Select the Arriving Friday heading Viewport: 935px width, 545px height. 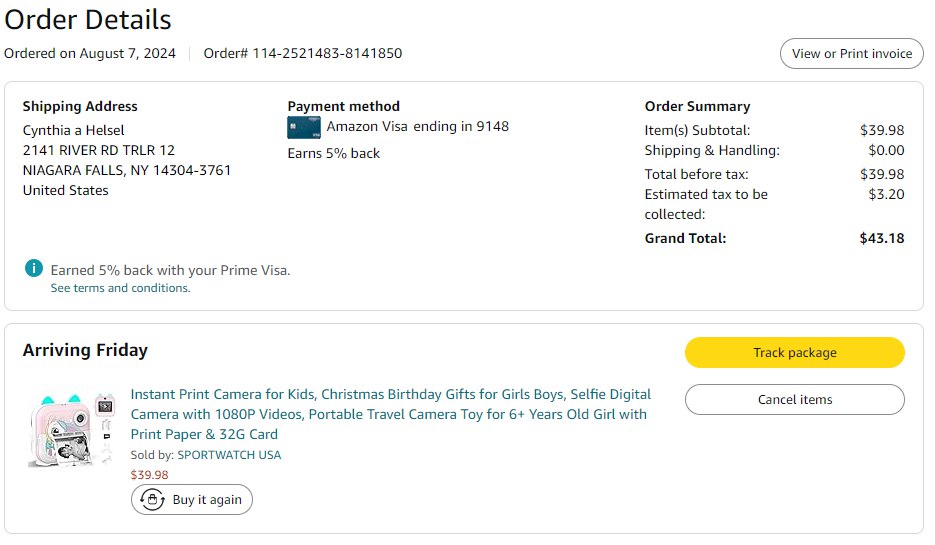click(85, 350)
